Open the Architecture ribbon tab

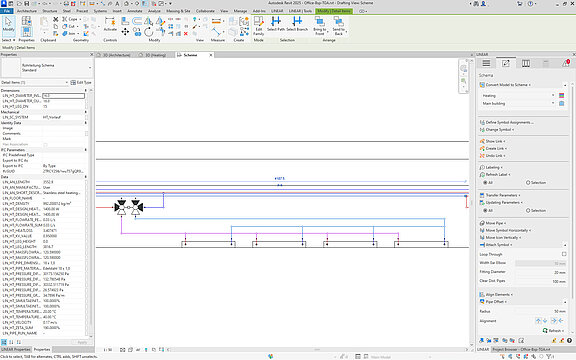click(27, 11)
